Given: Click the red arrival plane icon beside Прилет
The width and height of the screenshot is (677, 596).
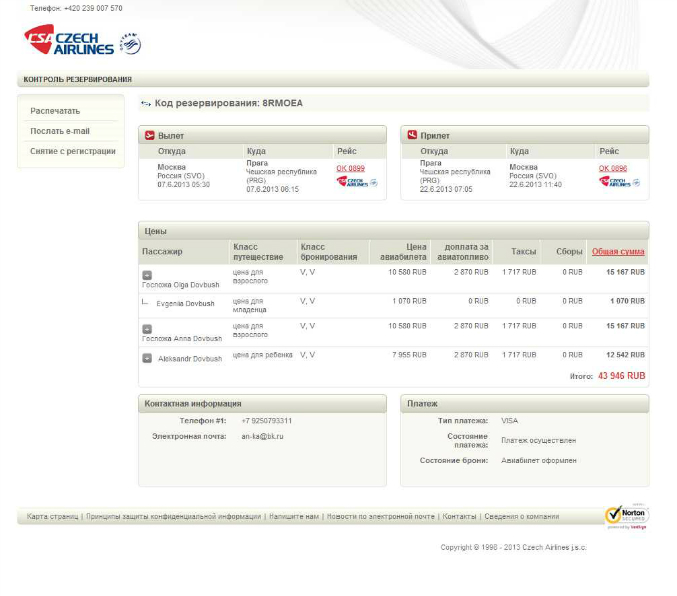Looking at the screenshot, I should tap(412, 135).
